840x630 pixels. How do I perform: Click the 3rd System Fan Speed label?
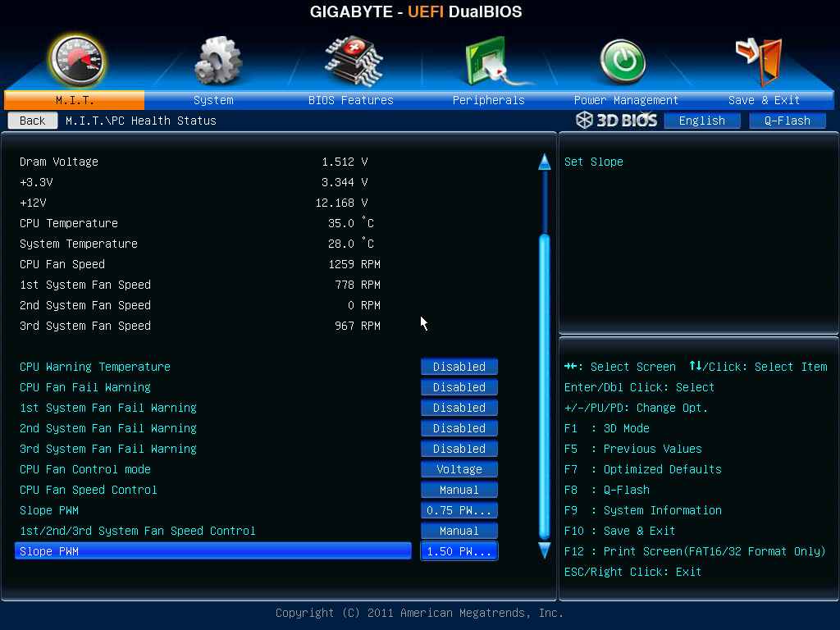coord(85,326)
